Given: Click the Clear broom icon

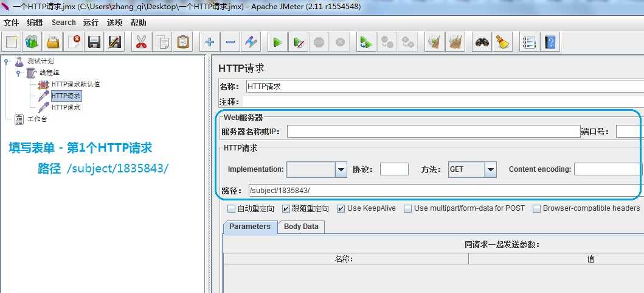Looking at the screenshot, I should [x=434, y=42].
